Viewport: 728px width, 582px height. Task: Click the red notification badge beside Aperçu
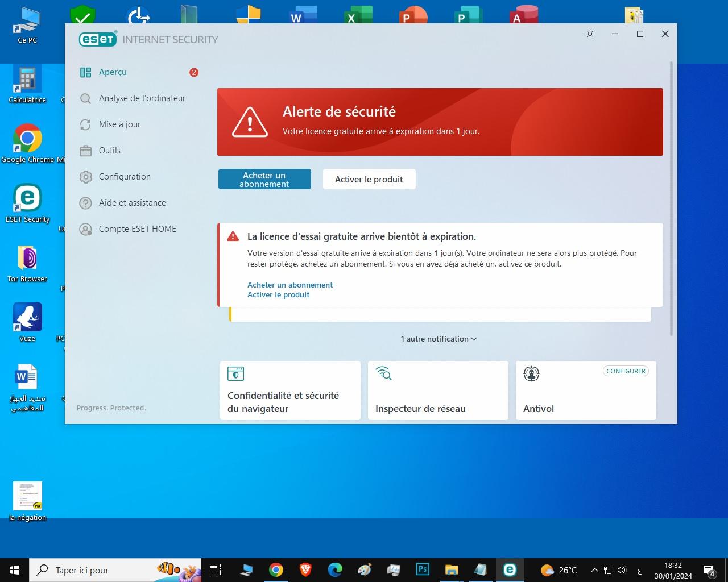tap(194, 72)
